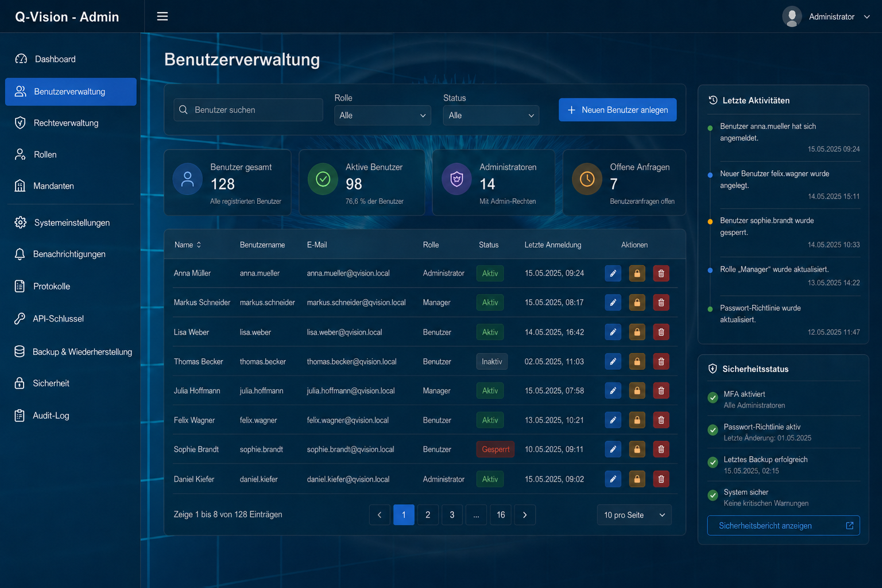The image size is (882, 588).
Task: Select current page 1 button
Action: point(404,515)
